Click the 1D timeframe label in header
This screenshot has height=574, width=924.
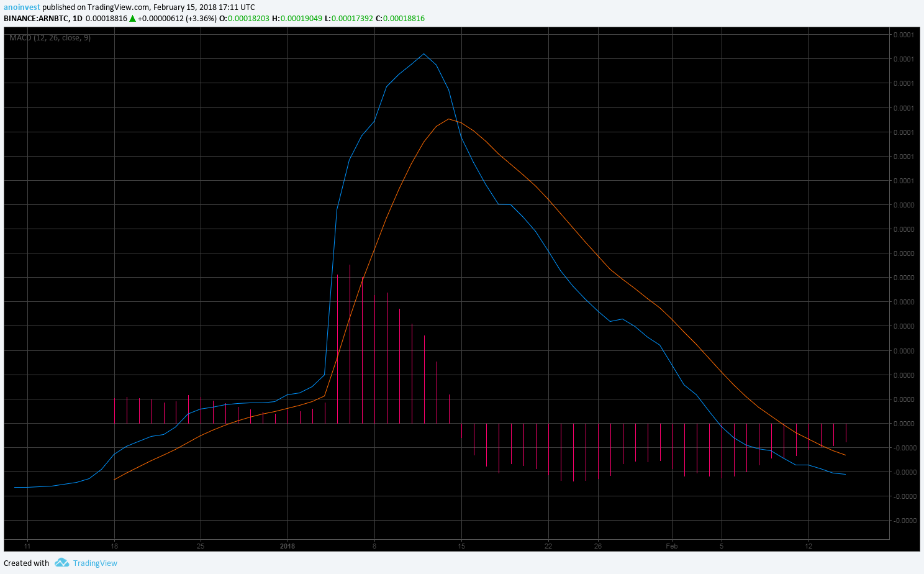pyautogui.click(x=78, y=19)
